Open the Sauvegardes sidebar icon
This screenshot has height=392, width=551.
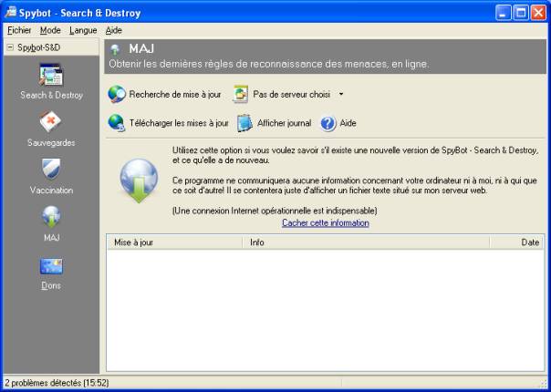click(x=50, y=121)
